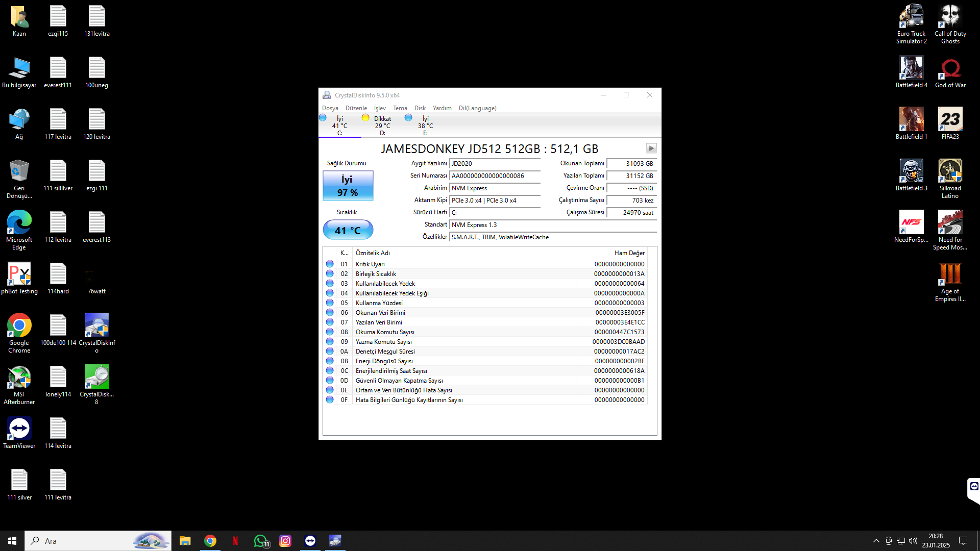
Task: Select the Enerji Döngüsü Sayısı row
Action: click(485, 361)
